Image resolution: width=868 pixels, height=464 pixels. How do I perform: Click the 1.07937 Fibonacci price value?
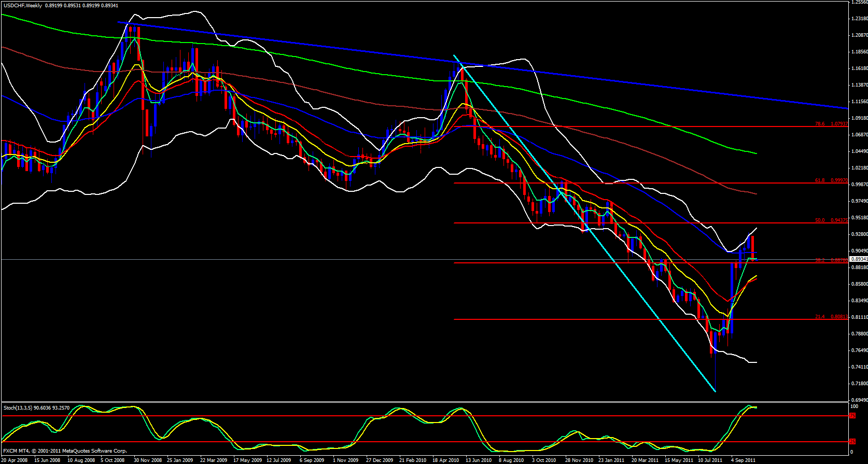(x=839, y=124)
